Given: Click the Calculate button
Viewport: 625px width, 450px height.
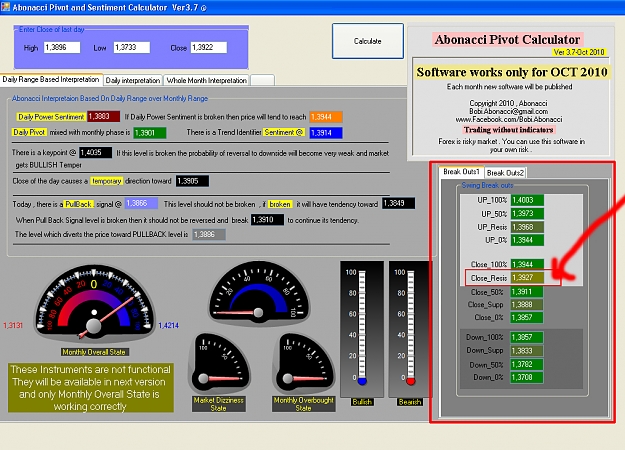Looking at the screenshot, I should (368, 41).
